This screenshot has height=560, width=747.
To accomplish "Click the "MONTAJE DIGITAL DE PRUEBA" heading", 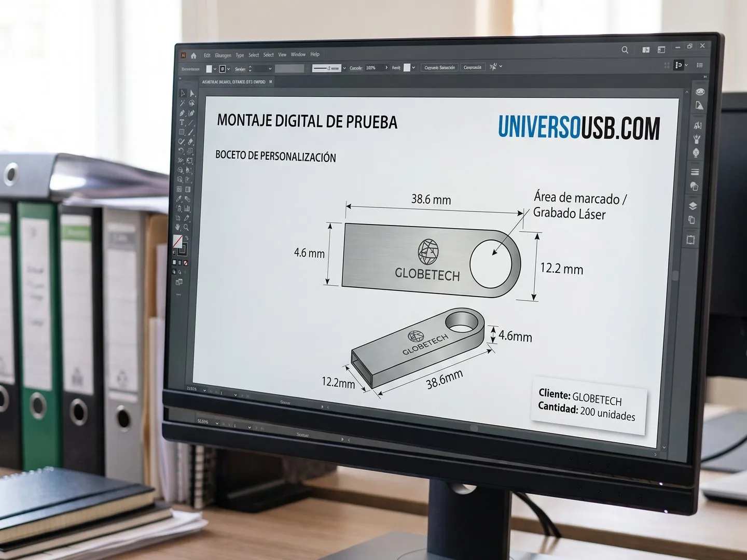I will click(x=307, y=121).
